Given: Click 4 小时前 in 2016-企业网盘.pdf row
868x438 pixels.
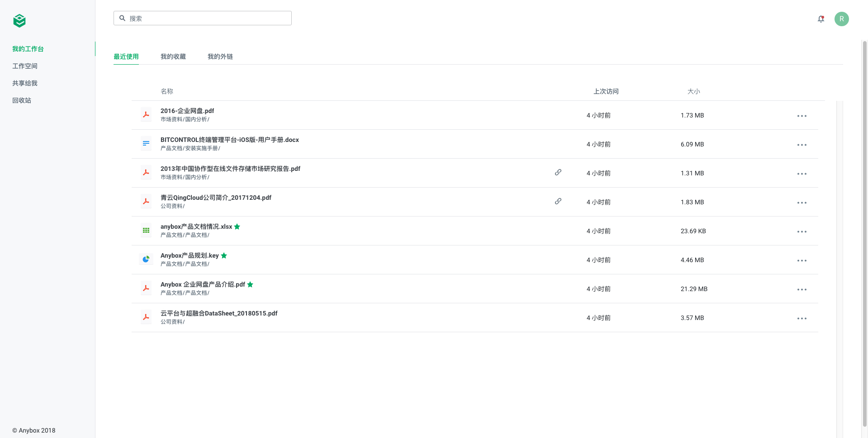Looking at the screenshot, I should [x=598, y=115].
